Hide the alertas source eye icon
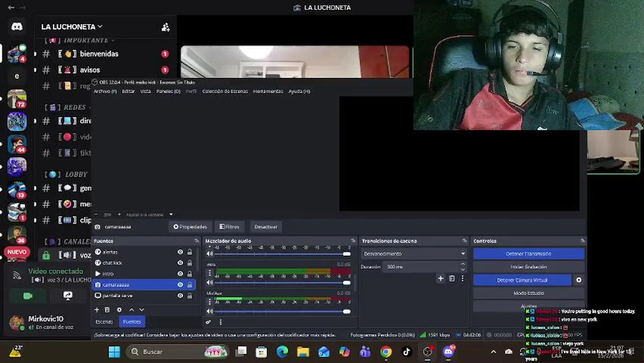This screenshot has height=363, width=644. [x=180, y=252]
